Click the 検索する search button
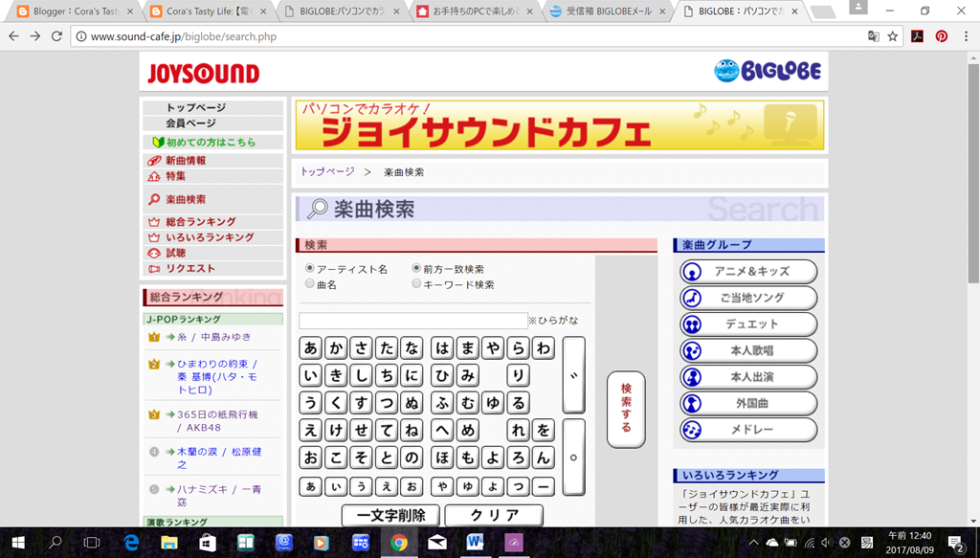980x558 pixels. point(626,410)
